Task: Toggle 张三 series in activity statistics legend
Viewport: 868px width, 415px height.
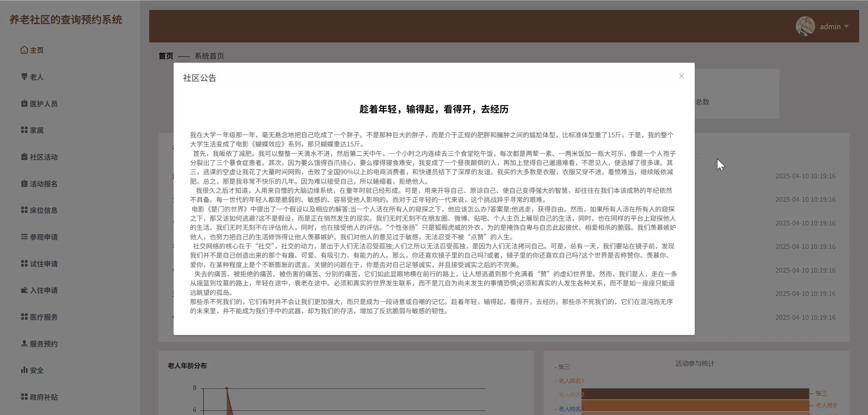Action: coord(563,367)
